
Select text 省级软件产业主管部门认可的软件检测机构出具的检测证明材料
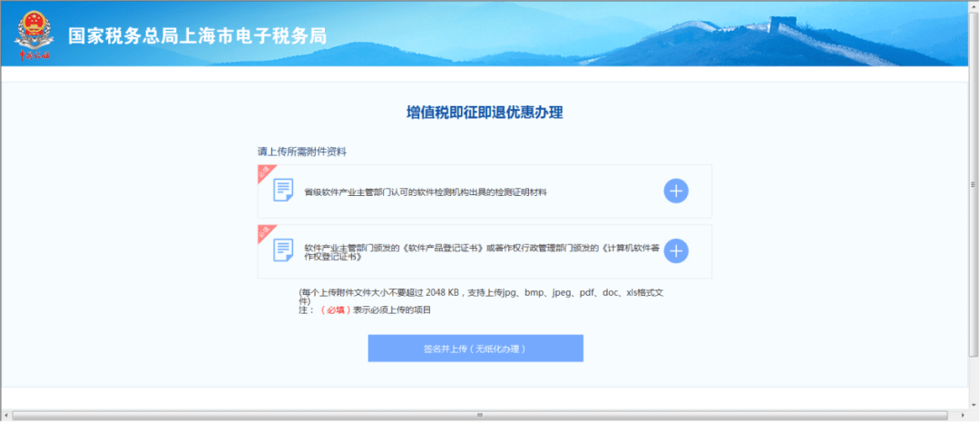[x=425, y=191]
